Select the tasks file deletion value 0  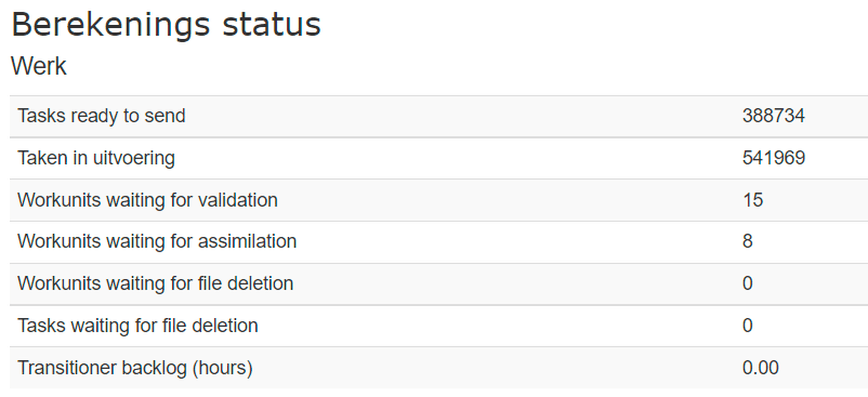pos(748,326)
